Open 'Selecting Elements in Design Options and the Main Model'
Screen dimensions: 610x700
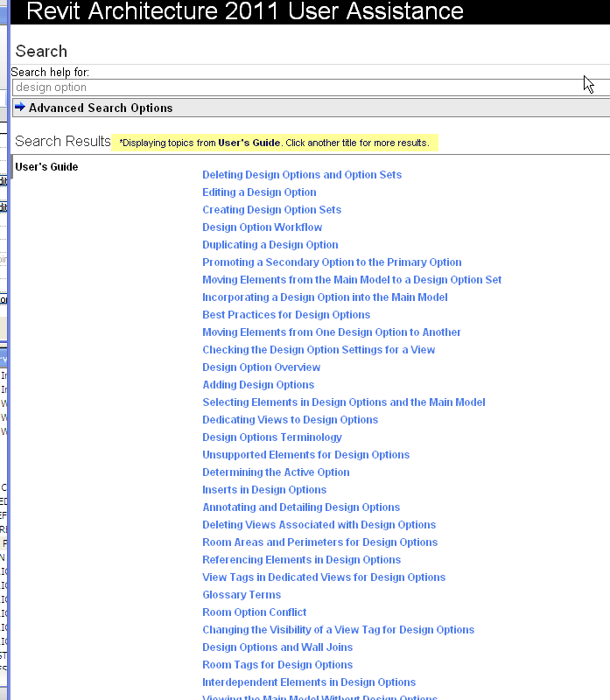[x=344, y=402]
